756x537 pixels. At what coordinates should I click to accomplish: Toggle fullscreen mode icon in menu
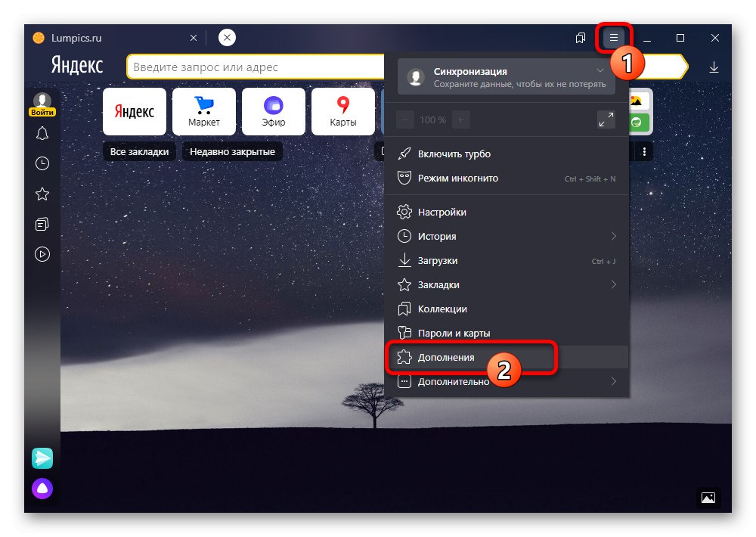pos(606,120)
